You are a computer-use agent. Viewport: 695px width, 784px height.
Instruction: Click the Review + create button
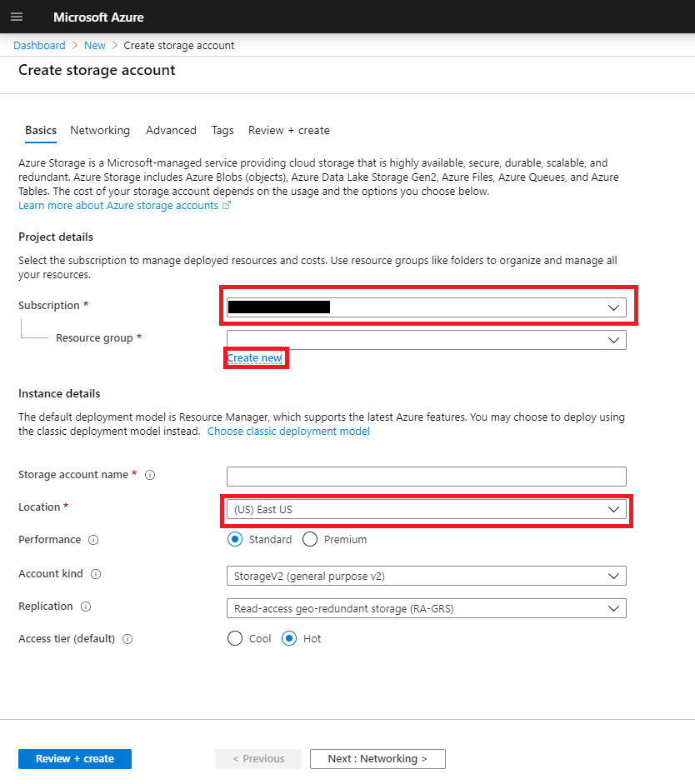click(x=75, y=758)
